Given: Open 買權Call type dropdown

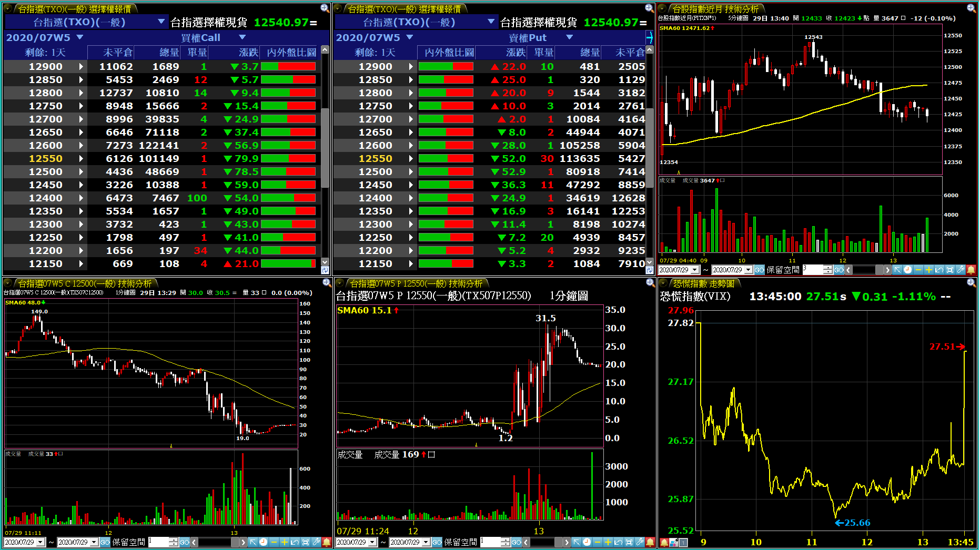Looking at the screenshot, I should [243, 37].
